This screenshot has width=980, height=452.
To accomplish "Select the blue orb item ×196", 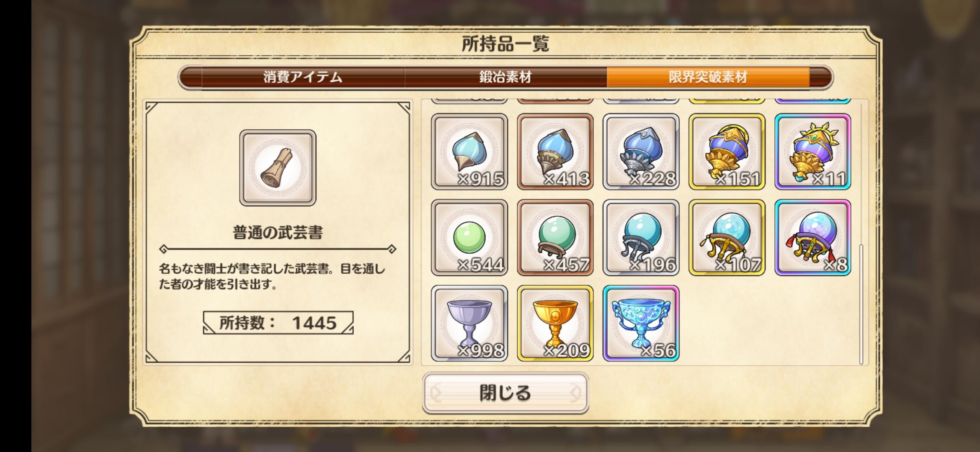I will pos(641,237).
